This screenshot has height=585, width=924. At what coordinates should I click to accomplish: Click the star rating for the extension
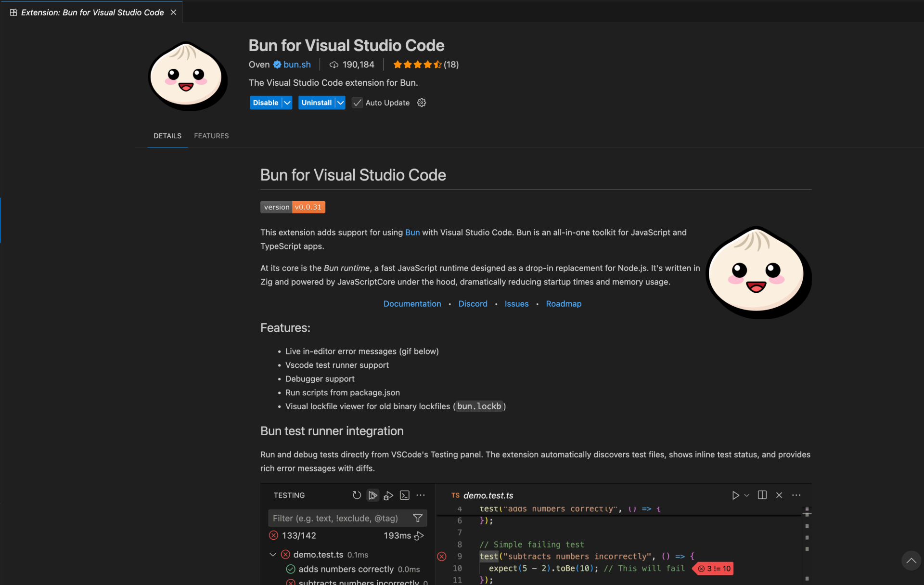tap(417, 65)
